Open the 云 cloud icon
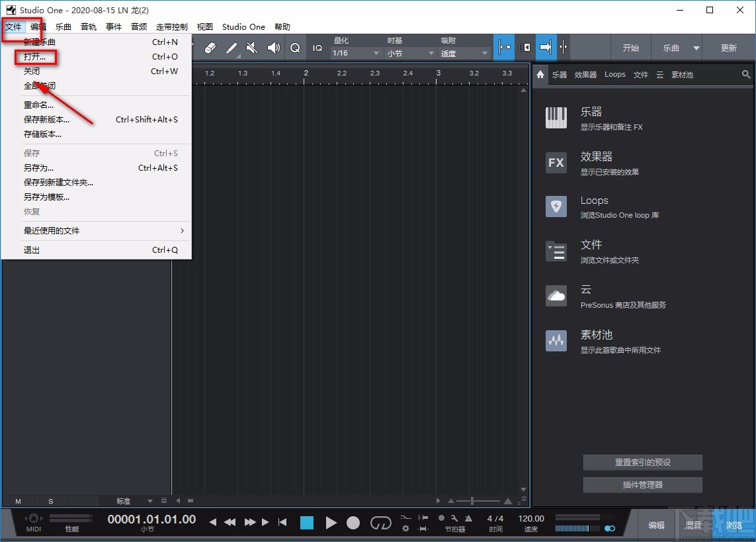756x542 pixels. pos(556,296)
